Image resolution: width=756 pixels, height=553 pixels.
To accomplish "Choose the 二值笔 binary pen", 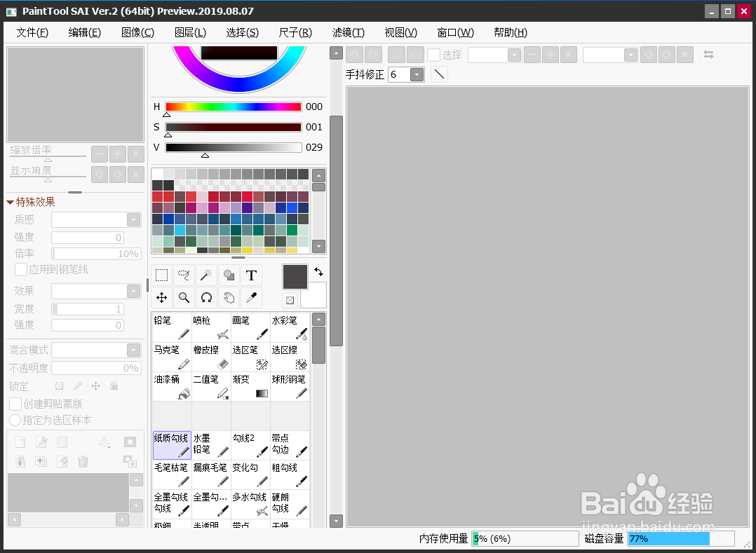I will pos(211,387).
